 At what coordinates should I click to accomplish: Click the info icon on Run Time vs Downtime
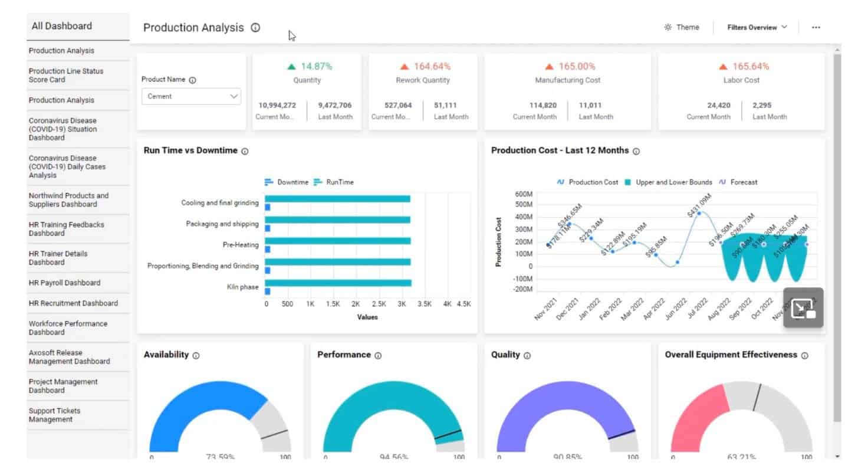pos(244,151)
